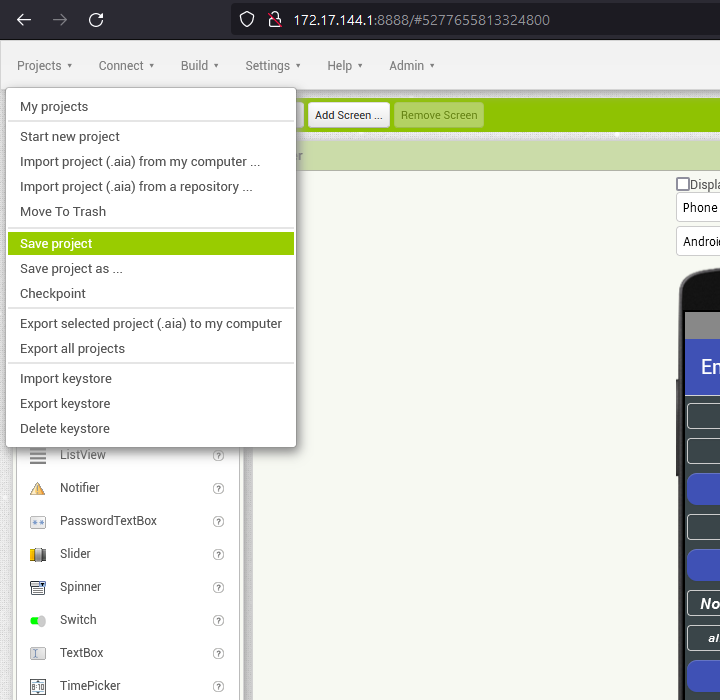Screen dimensions: 720x700
Task: Expand the Build dropdown menu
Action: [x=200, y=66]
